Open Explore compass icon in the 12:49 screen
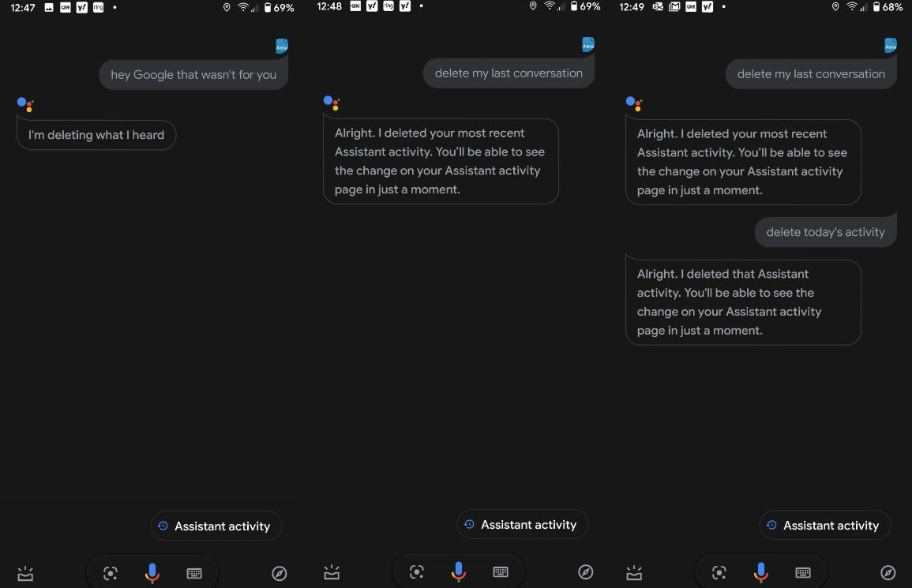The height and width of the screenshot is (588, 912). [888, 573]
